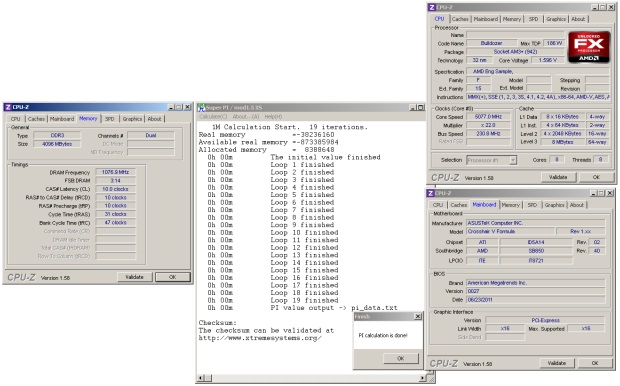Screen dimensions: 620x386
Task: Close the Finish dialog with its X
Action: coord(418,316)
